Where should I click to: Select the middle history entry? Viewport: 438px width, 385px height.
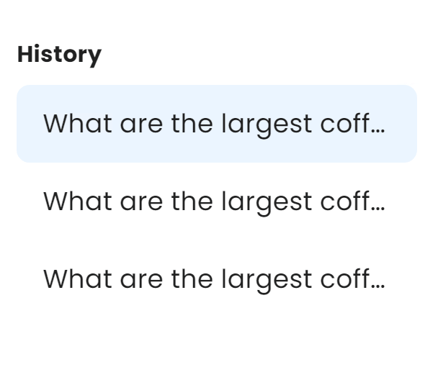coord(217,201)
